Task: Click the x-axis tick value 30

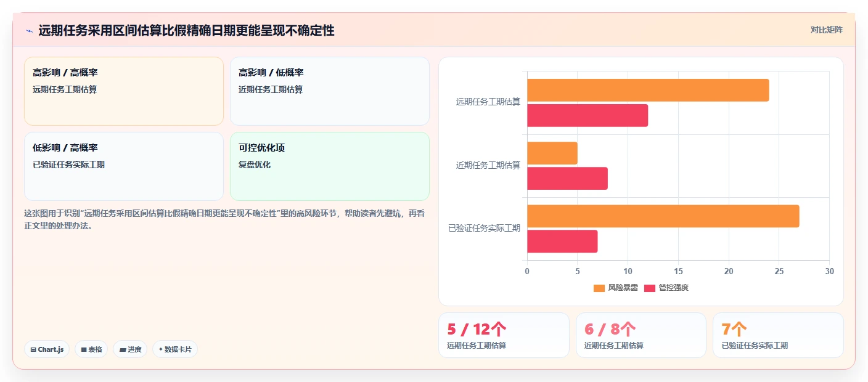Action: 829,271
